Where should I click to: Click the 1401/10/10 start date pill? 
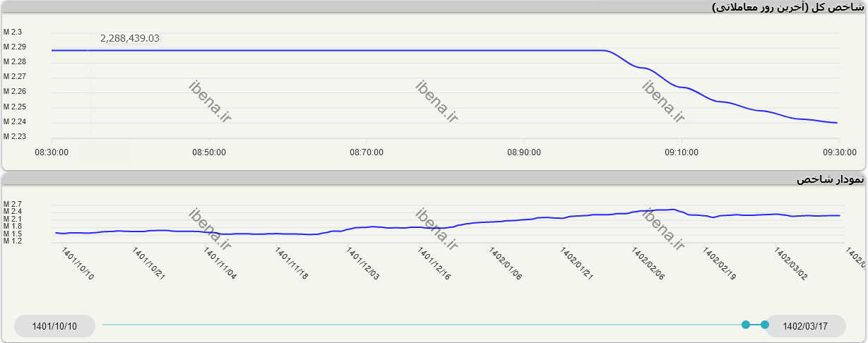(x=54, y=326)
